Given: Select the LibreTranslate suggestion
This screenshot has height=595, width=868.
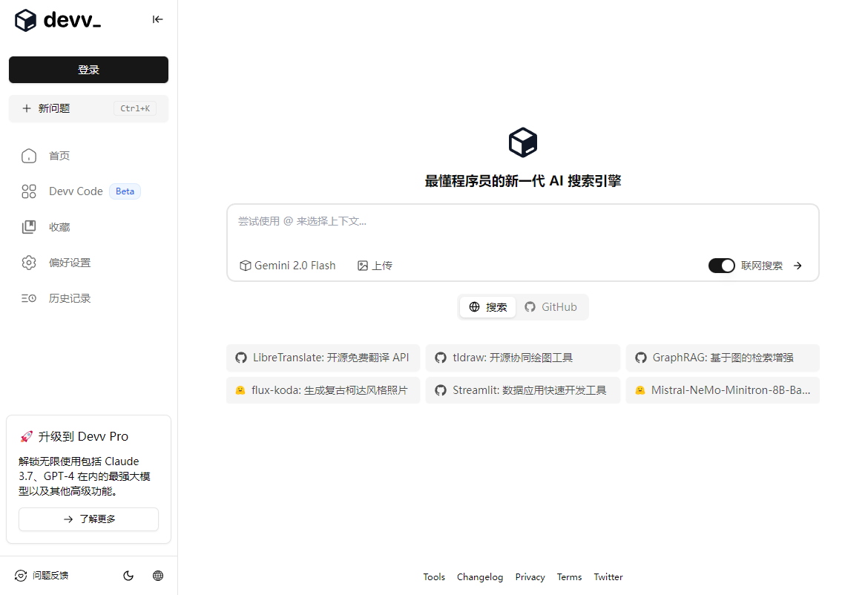Looking at the screenshot, I should [x=323, y=358].
